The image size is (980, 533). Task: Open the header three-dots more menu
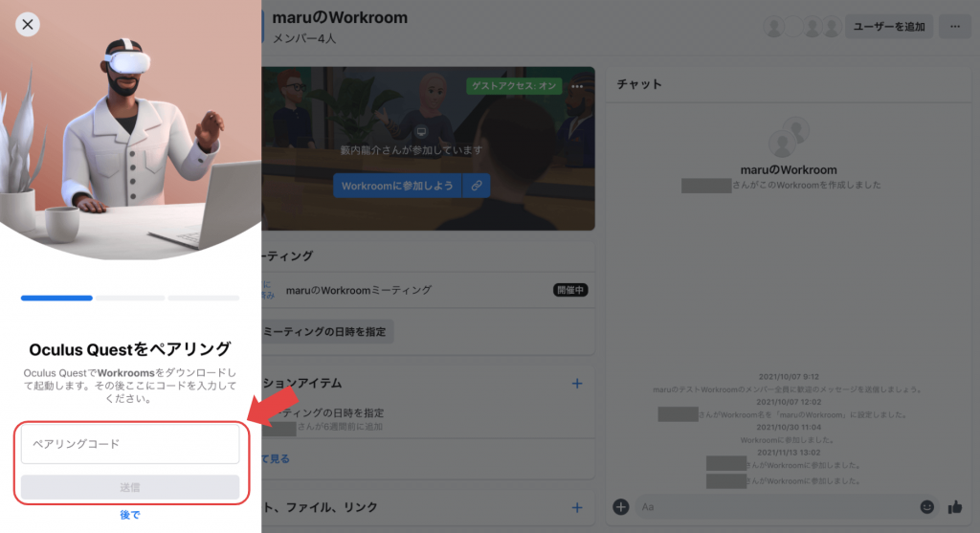(x=955, y=26)
